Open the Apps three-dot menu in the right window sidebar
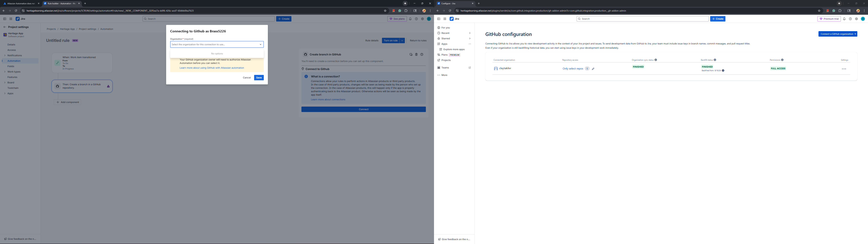This screenshot has height=244, width=868. (x=470, y=44)
